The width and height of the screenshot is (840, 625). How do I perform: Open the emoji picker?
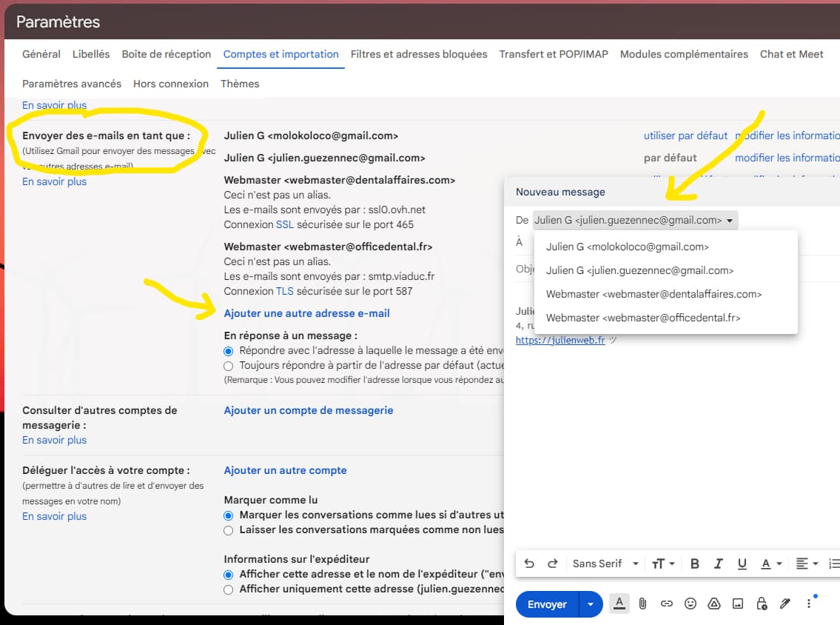pos(691,604)
